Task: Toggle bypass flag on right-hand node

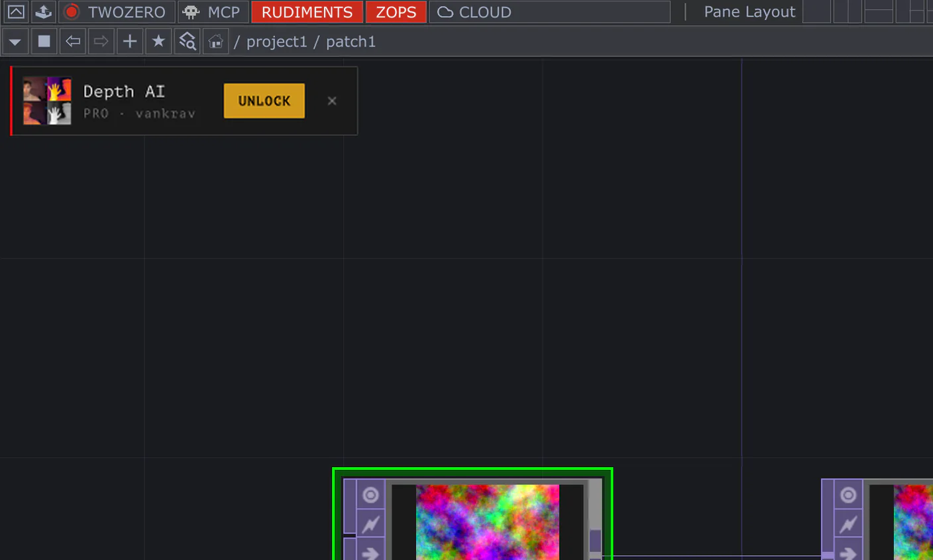Action: pyautogui.click(x=848, y=524)
